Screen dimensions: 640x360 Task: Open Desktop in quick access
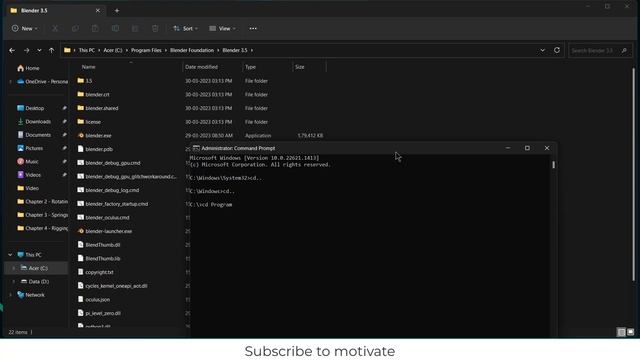point(31,108)
